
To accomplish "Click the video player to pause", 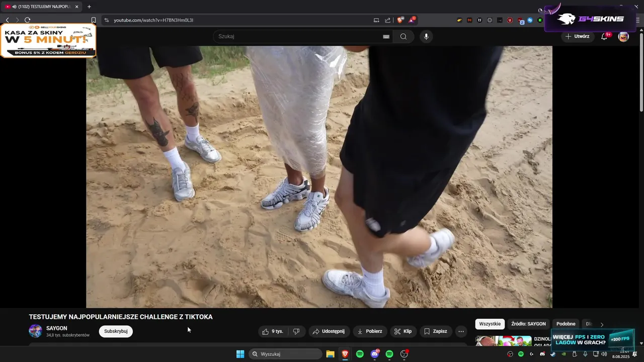I will pos(319,176).
